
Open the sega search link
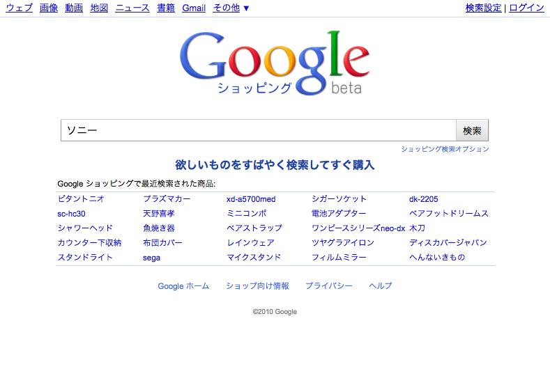[x=151, y=258]
